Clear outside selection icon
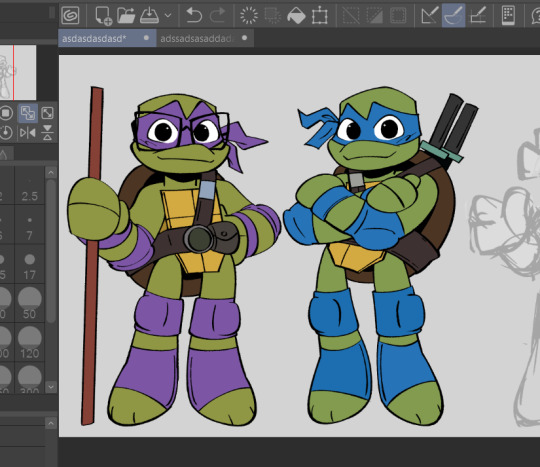 [x=273, y=15]
